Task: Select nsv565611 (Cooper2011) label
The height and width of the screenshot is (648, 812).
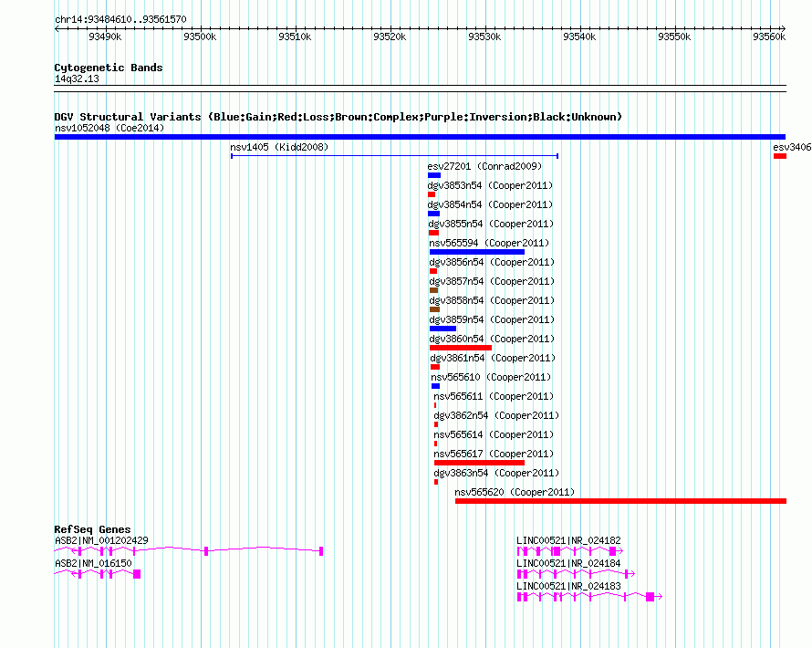Action: point(494,396)
